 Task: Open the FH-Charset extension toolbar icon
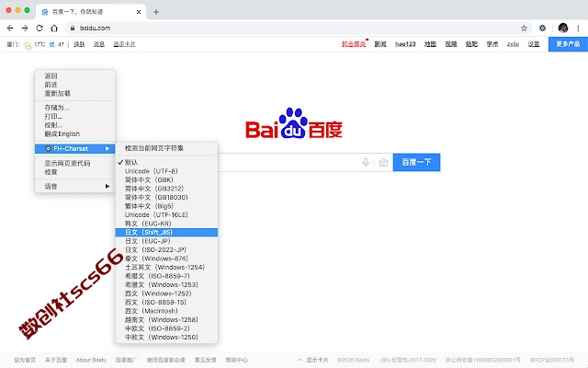542,28
